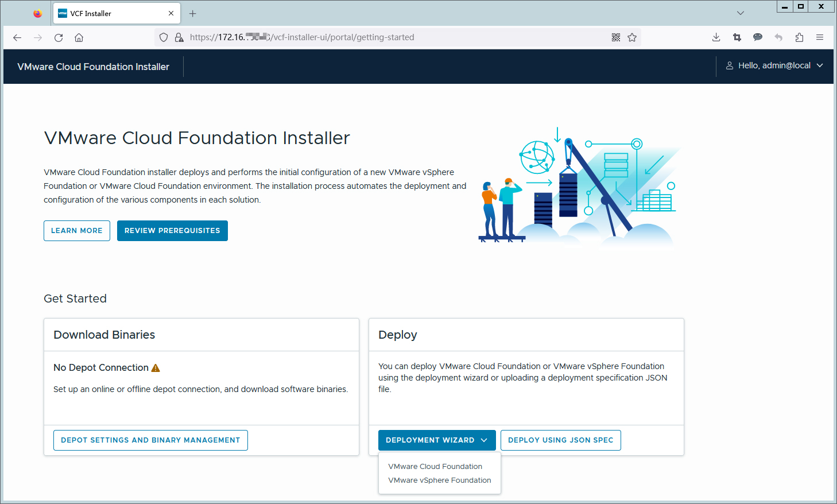Choose VMware vSphere Foundation from the wizard menu
The image size is (837, 504).
(x=440, y=480)
